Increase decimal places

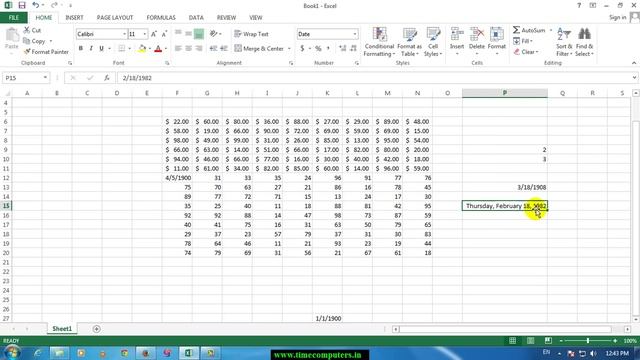(x=342, y=49)
